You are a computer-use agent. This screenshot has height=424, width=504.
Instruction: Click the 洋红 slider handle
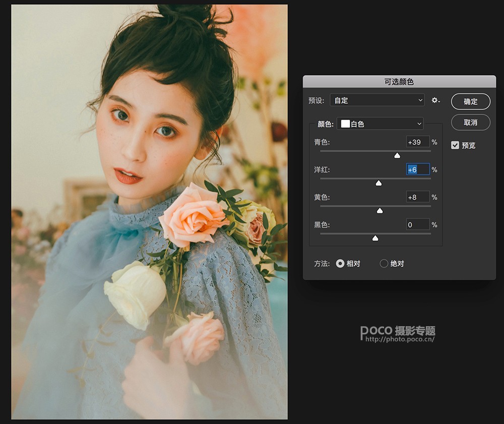379,183
